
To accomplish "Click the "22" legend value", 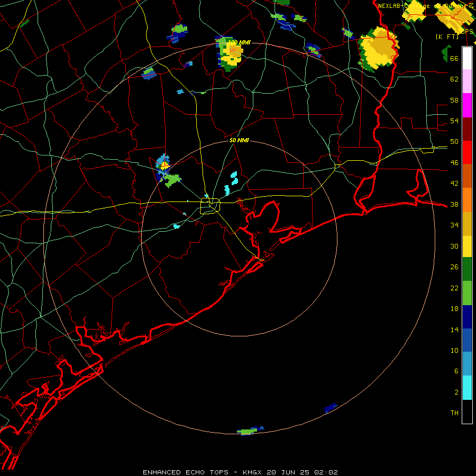I will tap(454, 288).
